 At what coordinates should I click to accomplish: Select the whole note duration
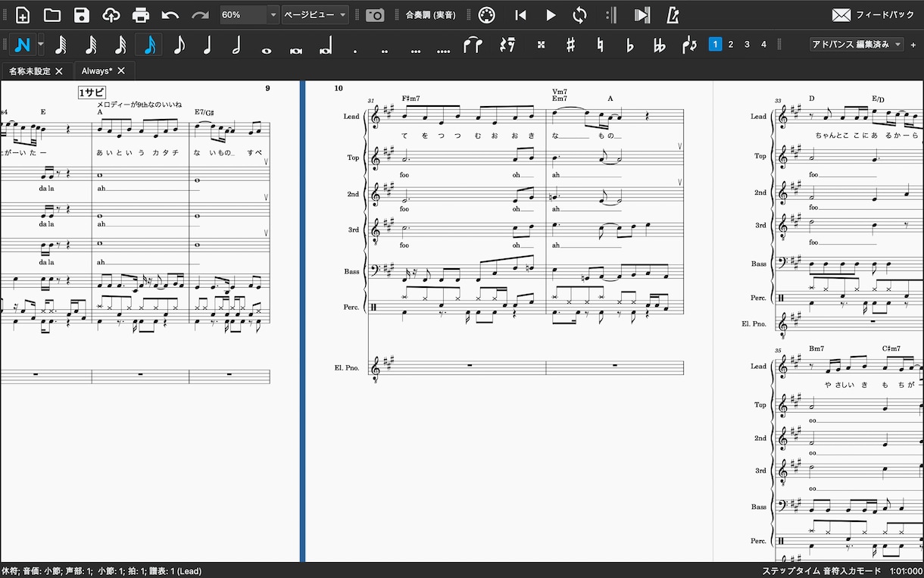(266, 49)
